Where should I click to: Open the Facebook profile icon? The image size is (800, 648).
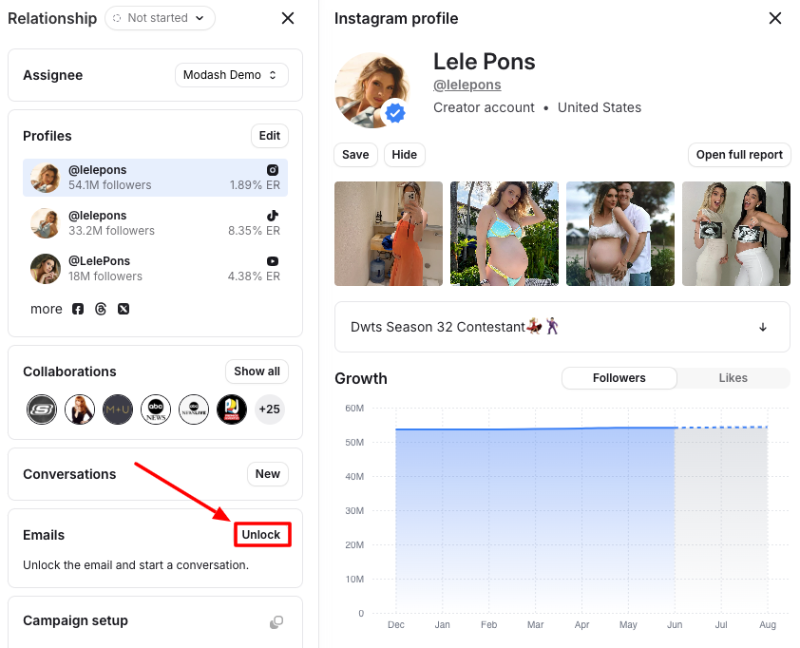coord(78,309)
